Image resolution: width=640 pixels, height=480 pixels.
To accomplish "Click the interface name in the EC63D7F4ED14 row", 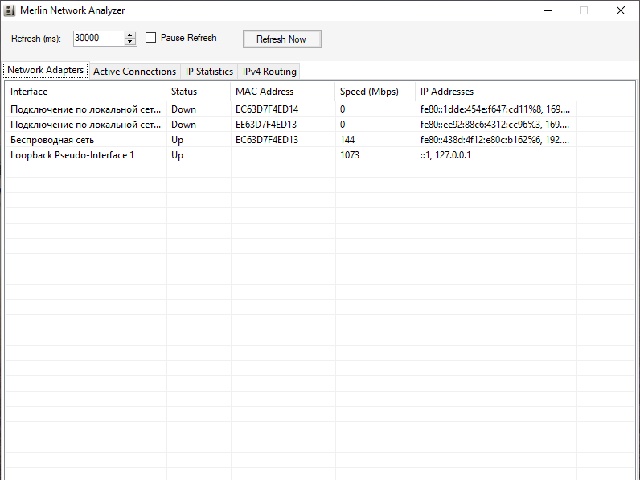I will [85, 109].
